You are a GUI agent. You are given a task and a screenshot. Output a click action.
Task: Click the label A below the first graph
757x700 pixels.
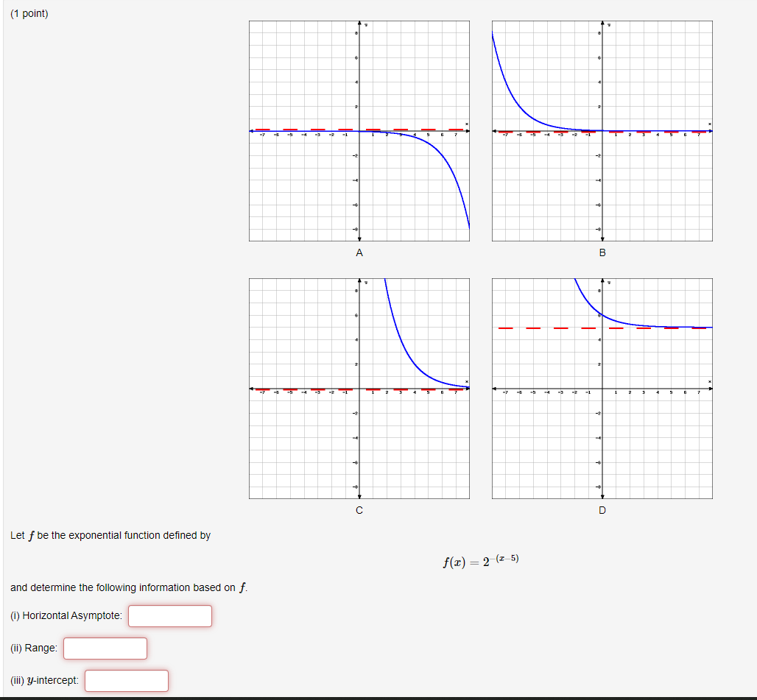pyautogui.click(x=359, y=253)
